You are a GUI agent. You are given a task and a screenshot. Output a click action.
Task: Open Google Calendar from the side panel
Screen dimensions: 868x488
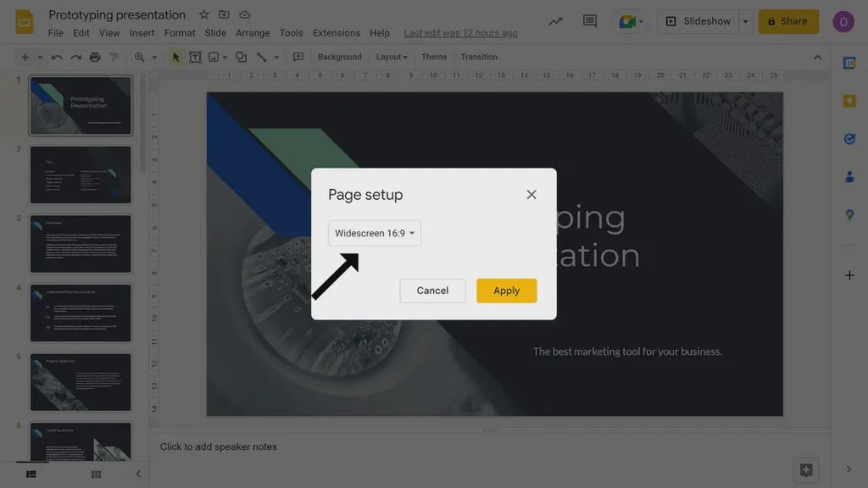click(x=849, y=62)
